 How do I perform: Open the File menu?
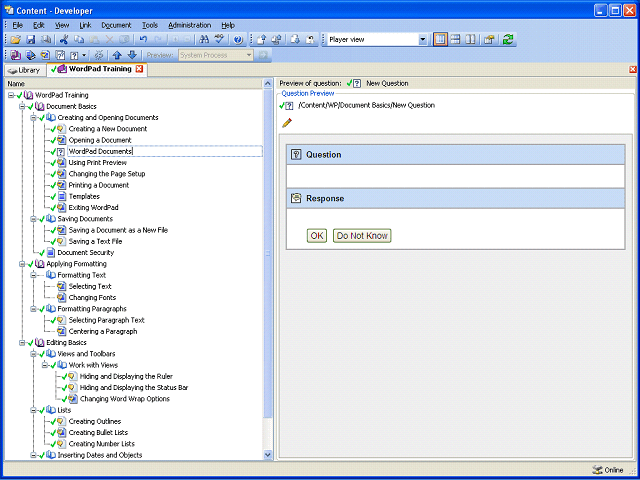(x=18, y=25)
